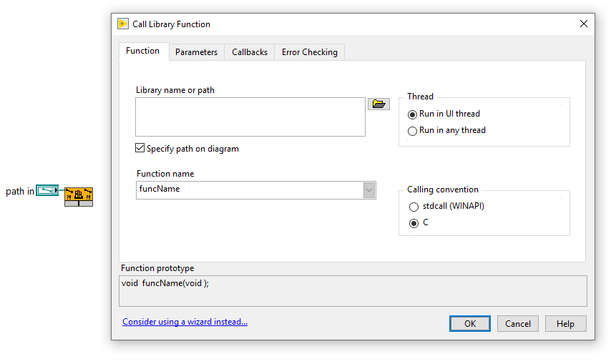Choose Run in any thread option
Image resolution: width=611 pixels, height=364 pixels.
tap(412, 131)
